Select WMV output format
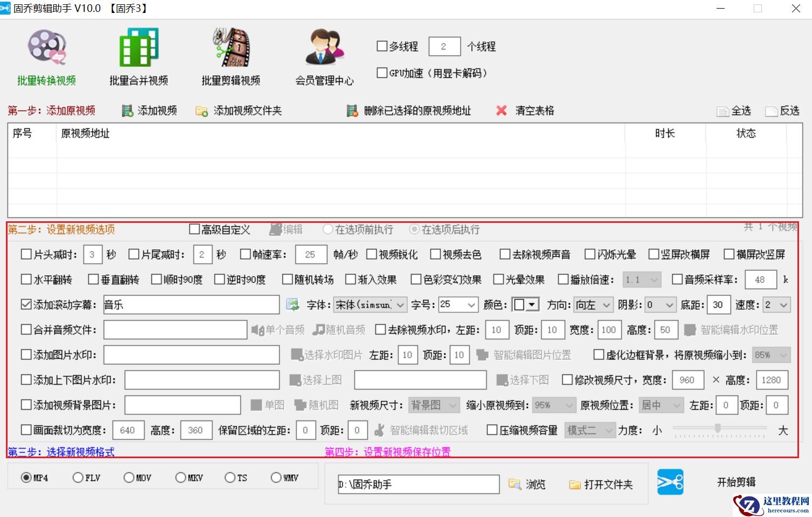 (x=275, y=477)
